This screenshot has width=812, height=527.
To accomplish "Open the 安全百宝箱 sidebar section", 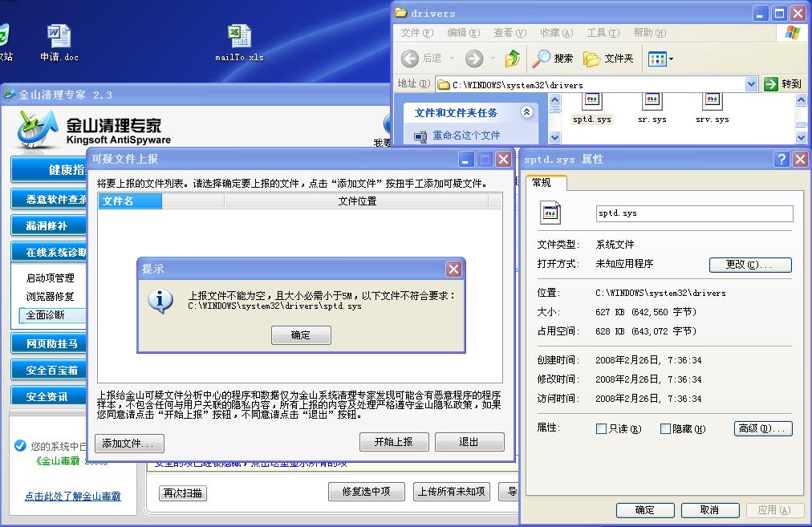I will 49,370.
